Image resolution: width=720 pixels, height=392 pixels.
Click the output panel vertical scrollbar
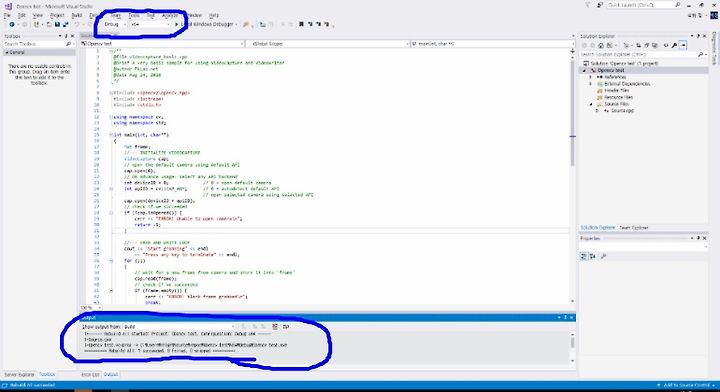click(572, 348)
